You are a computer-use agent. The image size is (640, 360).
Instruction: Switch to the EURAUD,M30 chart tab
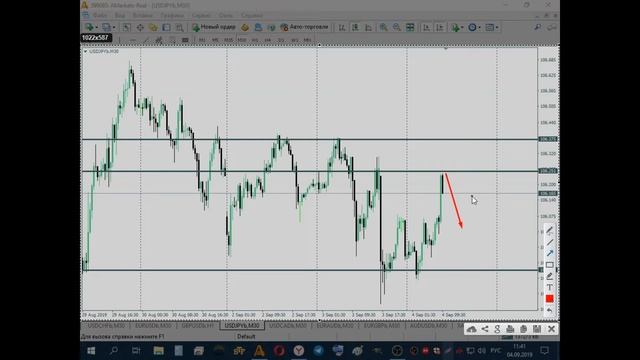pos(335,326)
